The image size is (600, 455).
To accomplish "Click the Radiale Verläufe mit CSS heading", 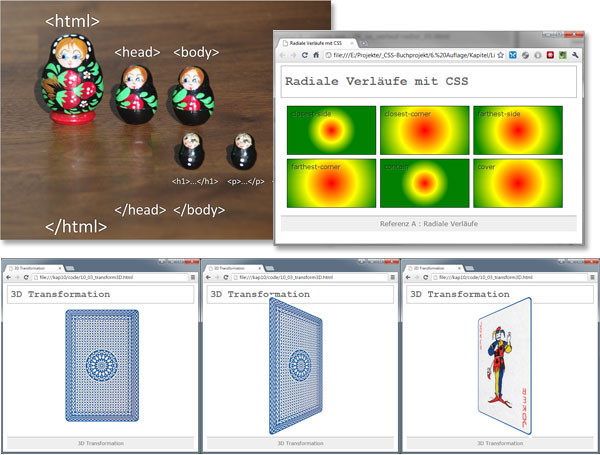I will click(377, 81).
